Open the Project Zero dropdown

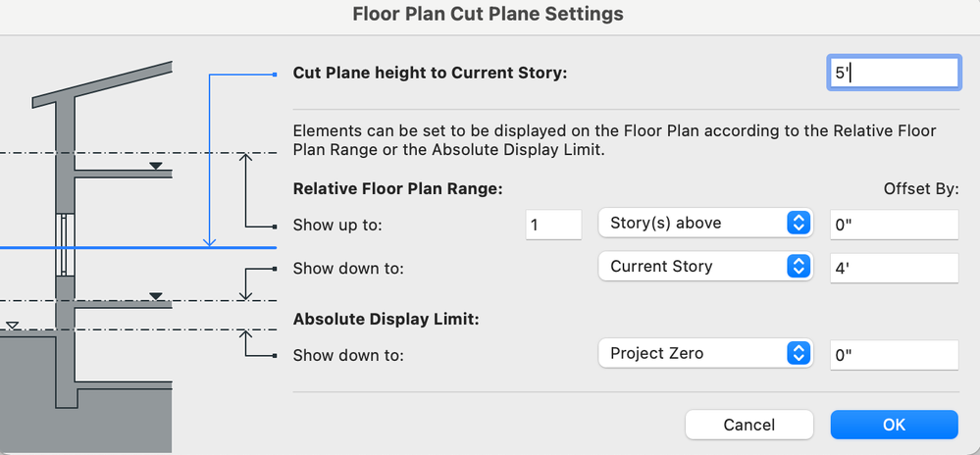tap(704, 354)
